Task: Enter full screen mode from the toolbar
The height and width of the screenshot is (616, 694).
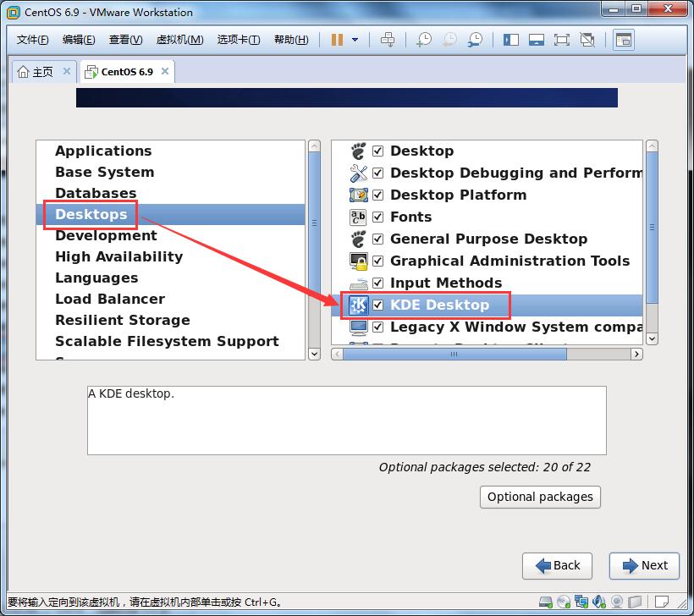Action: [x=562, y=40]
